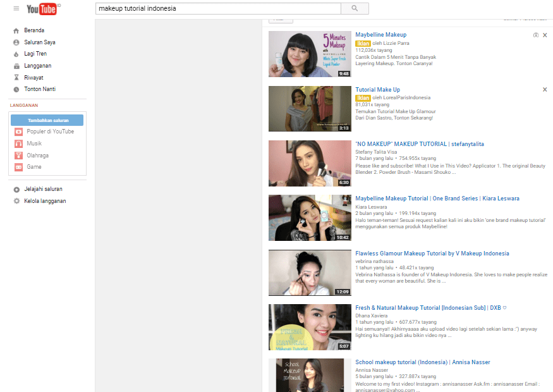Screen dimensions: 553x392
Task: Open Dhana Xaviera channel name
Action: tap(372, 315)
